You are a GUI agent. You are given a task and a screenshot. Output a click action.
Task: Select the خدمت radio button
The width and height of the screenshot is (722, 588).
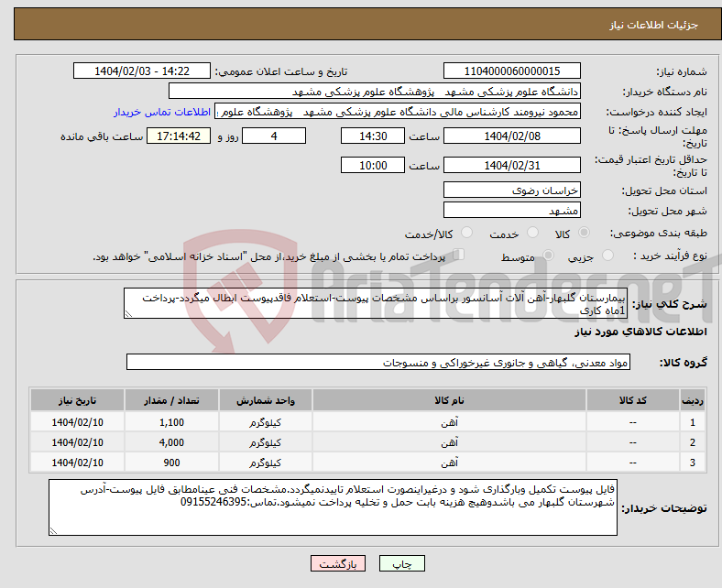tap(532, 233)
